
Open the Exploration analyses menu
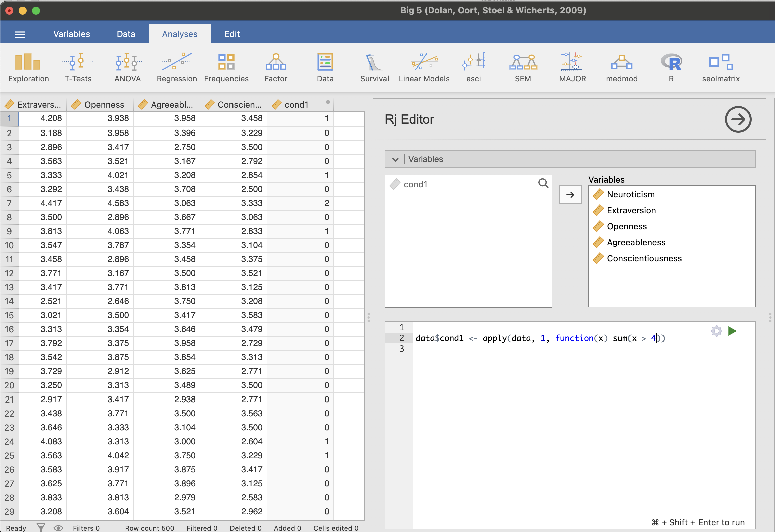click(28, 67)
